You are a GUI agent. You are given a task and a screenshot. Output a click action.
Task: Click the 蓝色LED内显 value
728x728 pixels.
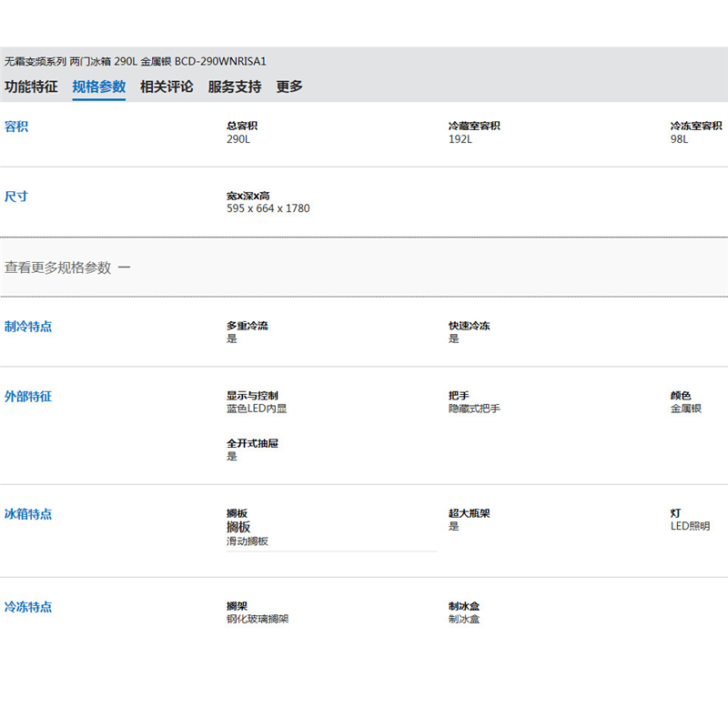[257, 409]
